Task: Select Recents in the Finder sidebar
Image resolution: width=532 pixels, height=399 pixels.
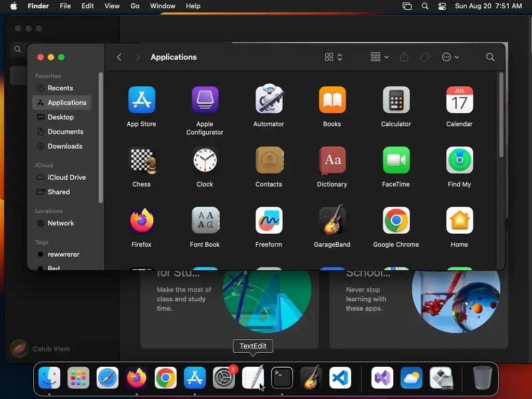Action: (x=62, y=88)
